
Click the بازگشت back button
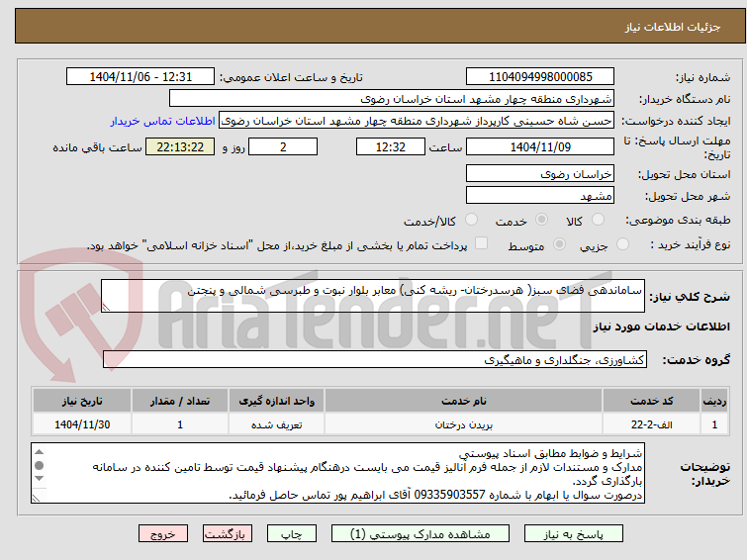point(228,534)
